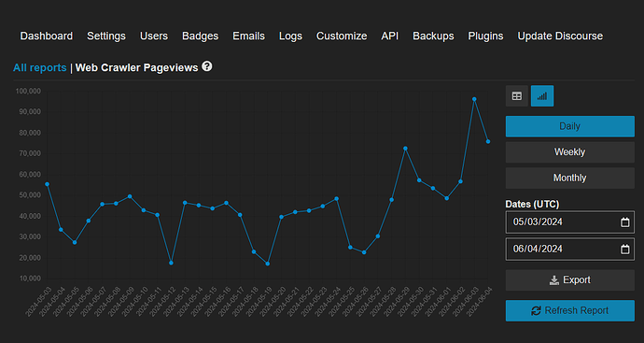The width and height of the screenshot is (644, 343).
Task: Open the Logs tab
Action: pos(291,36)
